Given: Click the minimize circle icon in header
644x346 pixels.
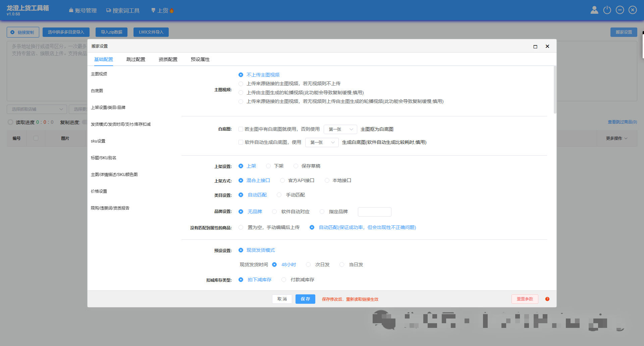Looking at the screenshot, I should coord(620,10).
